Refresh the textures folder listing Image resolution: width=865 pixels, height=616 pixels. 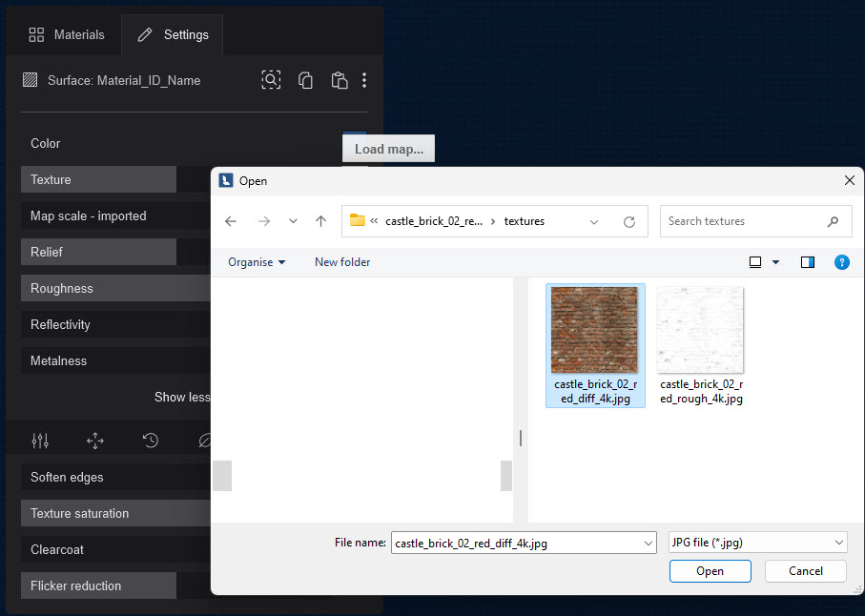pos(628,221)
